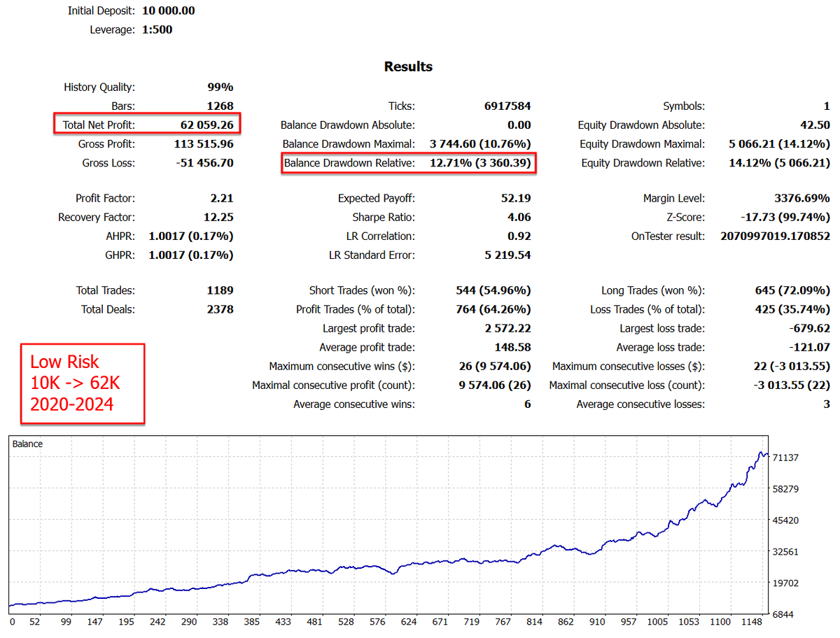Select the Leverage value 1:500
This screenshot has height=638, width=840.
157,29
